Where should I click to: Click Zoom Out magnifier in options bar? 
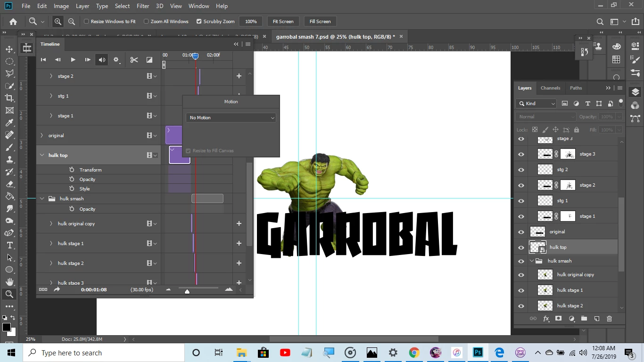(x=72, y=21)
